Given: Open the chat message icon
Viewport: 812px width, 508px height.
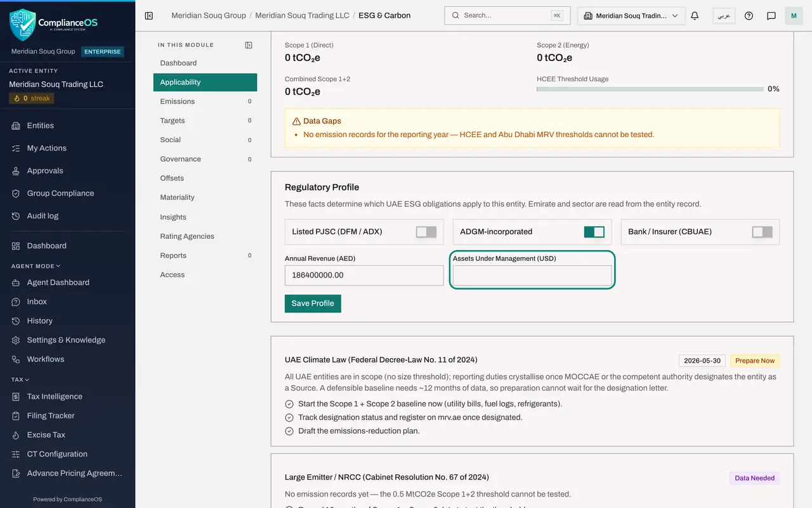Looking at the screenshot, I should pos(771,16).
